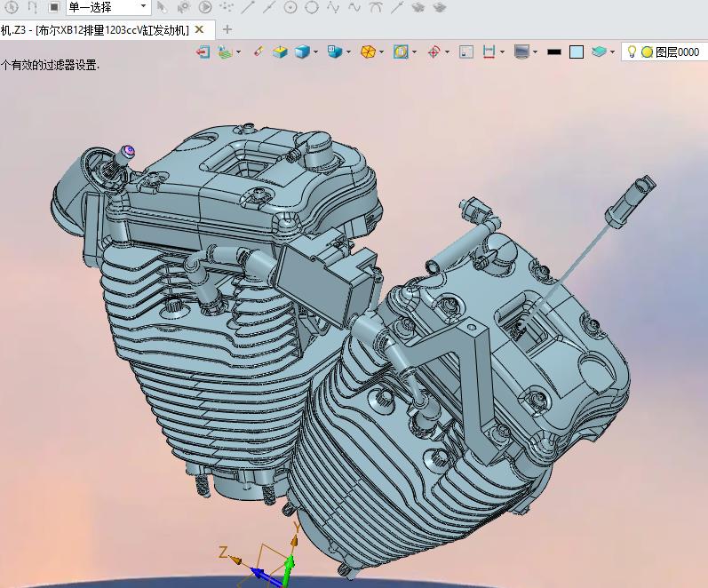Click the Z axis label of the triad
The width and height of the screenshot is (708, 588).
click(223, 552)
